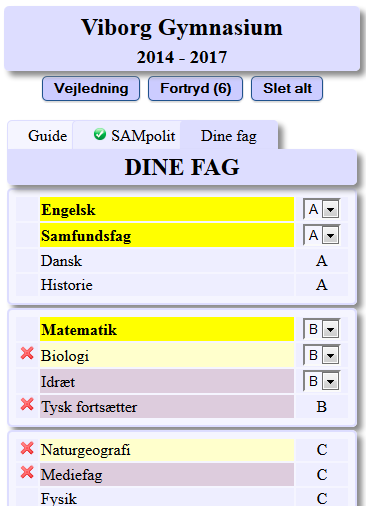Open the Engelsk level dropdown
The image size is (366, 506).
click(321, 209)
